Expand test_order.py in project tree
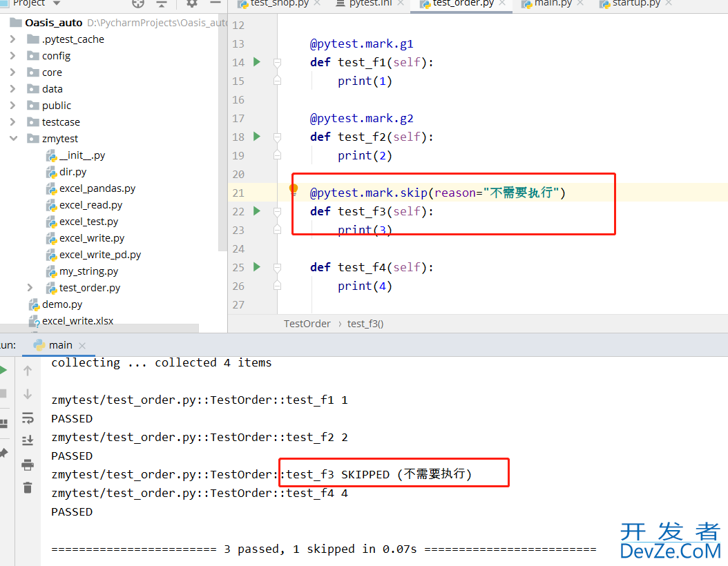Screen dimensions: 728x566 30,288
